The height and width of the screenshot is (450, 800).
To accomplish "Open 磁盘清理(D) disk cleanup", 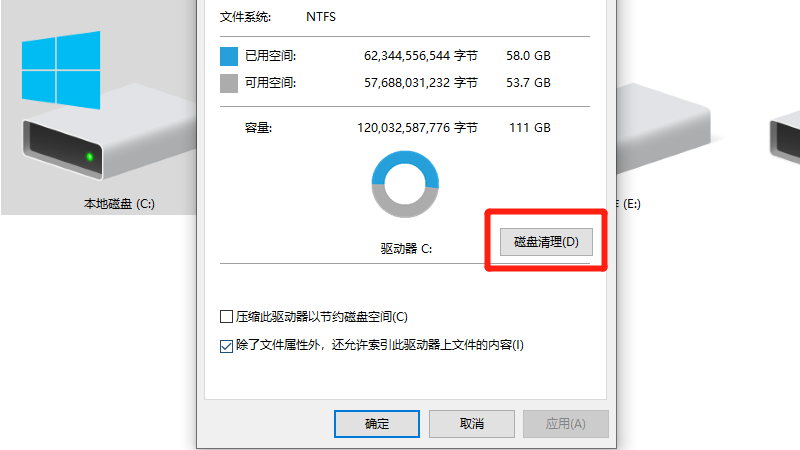I will tap(546, 242).
